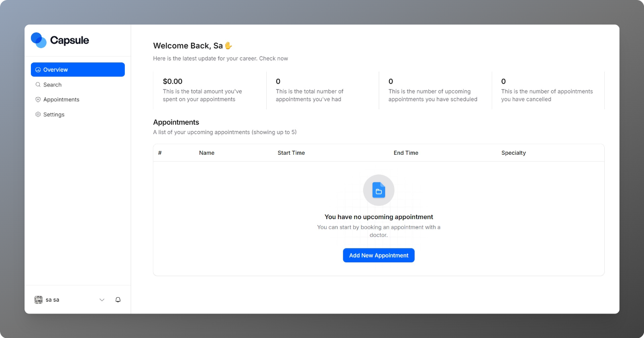This screenshot has width=644, height=338.
Task: Select the $0.00 total spent card
Action: pos(209,90)
